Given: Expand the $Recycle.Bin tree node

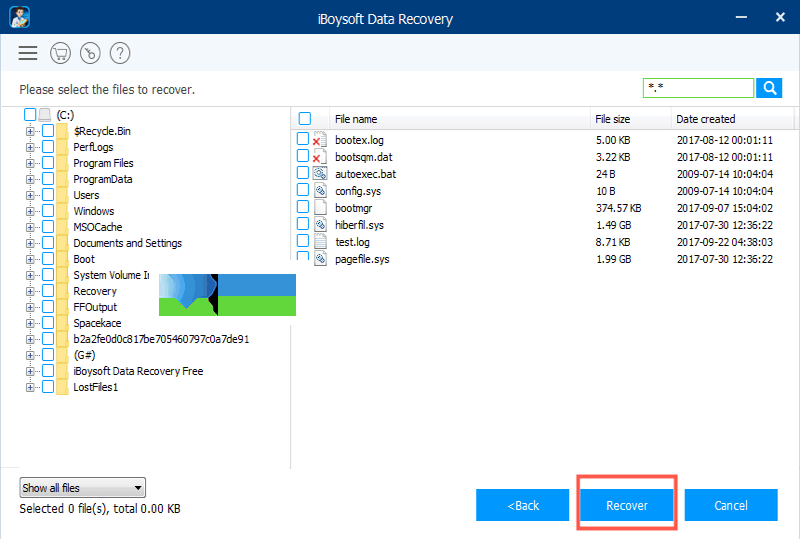Looking at the screenshot, I should coord(30,131).
